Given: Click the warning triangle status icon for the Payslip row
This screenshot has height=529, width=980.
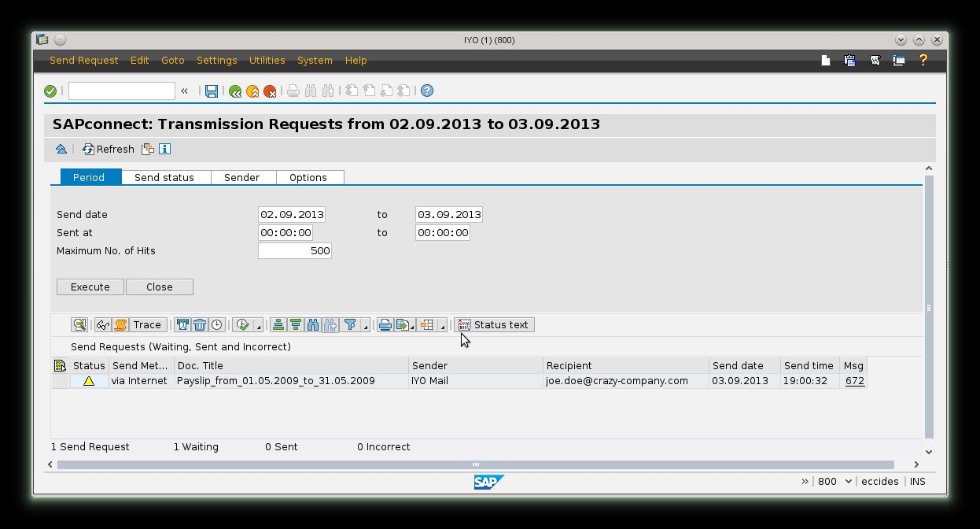Looking at the screenshot, I should coord(89,380).
